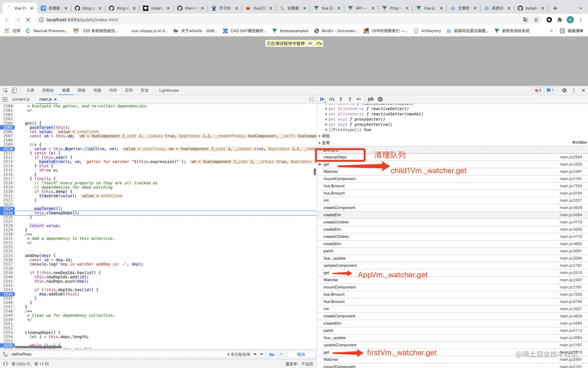Image resolution: width=588 pixels, height=368 pixels.
Task: Toggle deactivate breakpoints
Action: [x=371, y=99]
